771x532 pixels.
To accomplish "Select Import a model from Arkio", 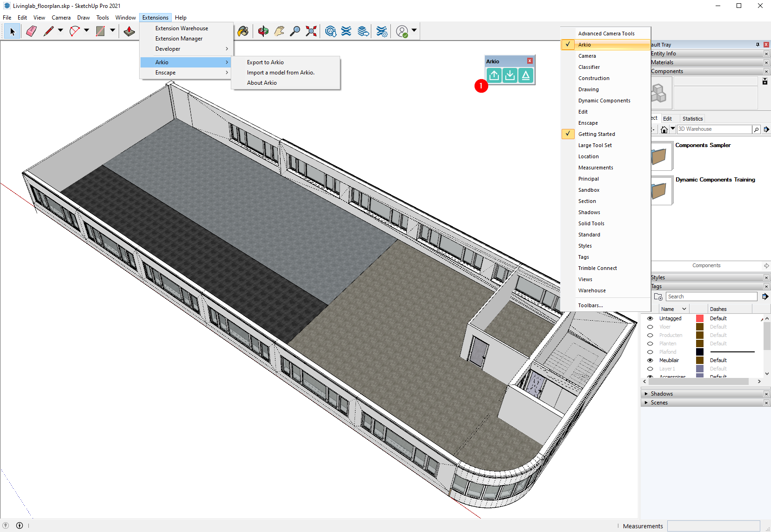I will [x=281, y=73].
